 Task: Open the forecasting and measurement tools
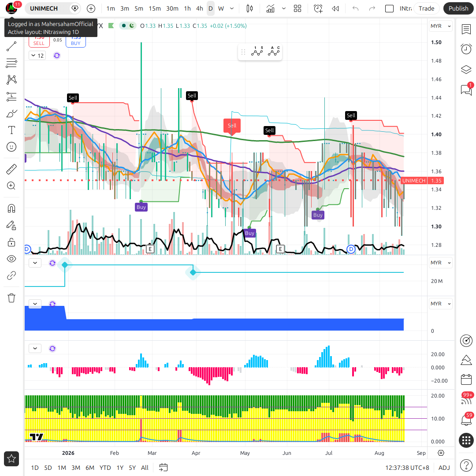(x=11, y=97)
